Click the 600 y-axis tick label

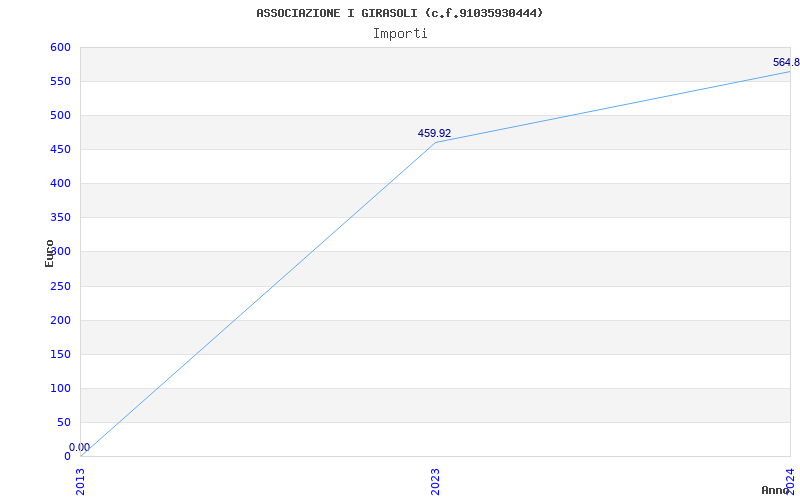[60, 47]
